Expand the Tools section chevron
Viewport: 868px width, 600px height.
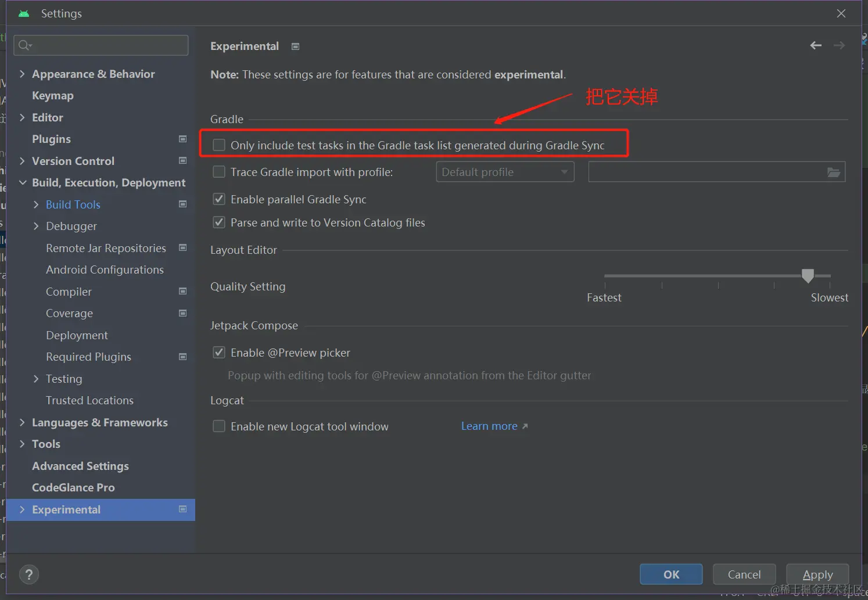[22, 444]
